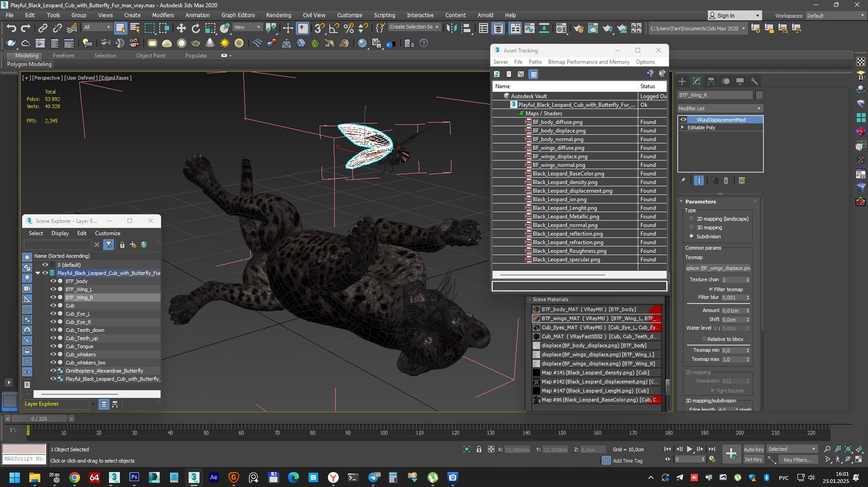Toggle the Angle Snap icon

[x=334, y=28]
